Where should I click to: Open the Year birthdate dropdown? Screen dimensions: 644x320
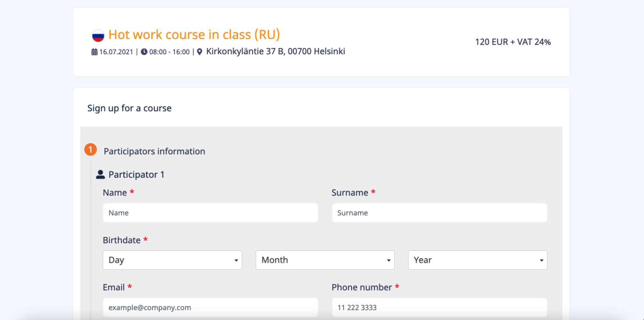pyautogui.click(x=477, y=260)
